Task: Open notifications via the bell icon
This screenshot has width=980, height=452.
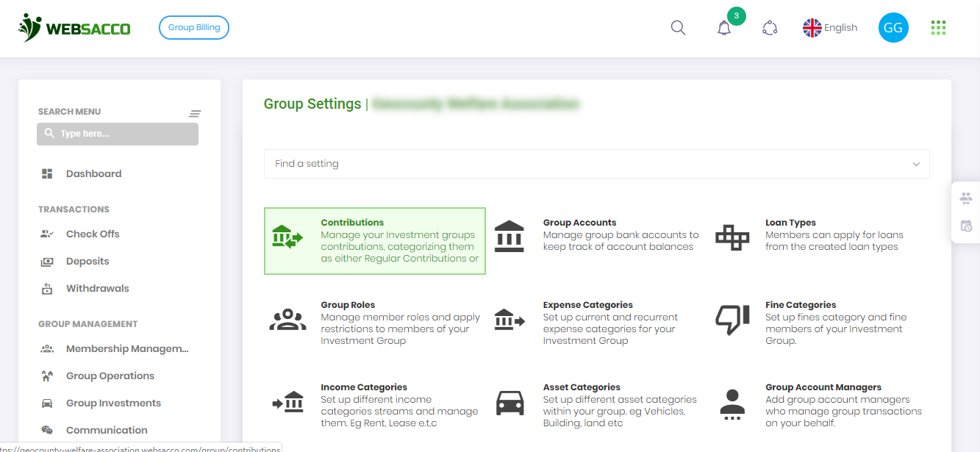Action: [723, 28]
